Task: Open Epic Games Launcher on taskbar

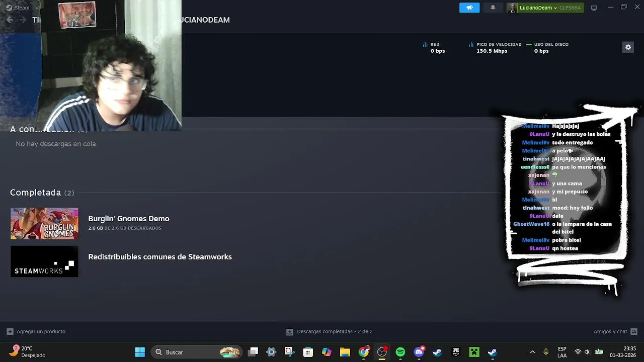Action: pos(455,352)
